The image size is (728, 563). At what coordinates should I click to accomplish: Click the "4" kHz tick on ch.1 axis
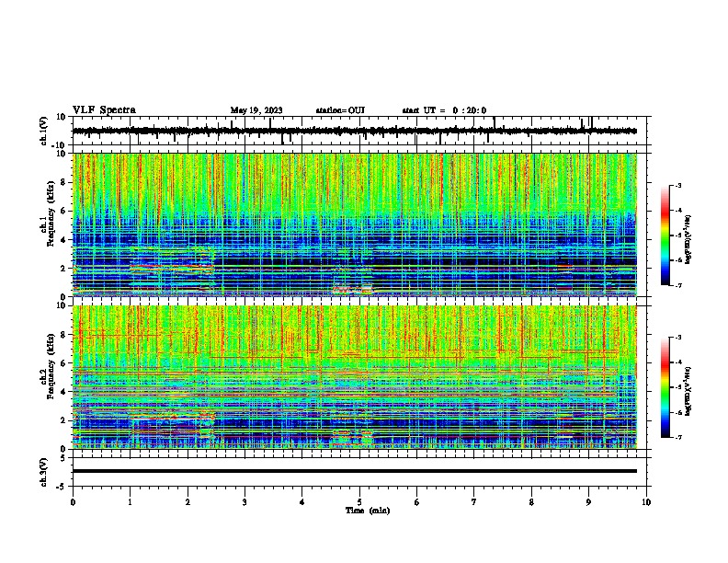tap(64, 240)
